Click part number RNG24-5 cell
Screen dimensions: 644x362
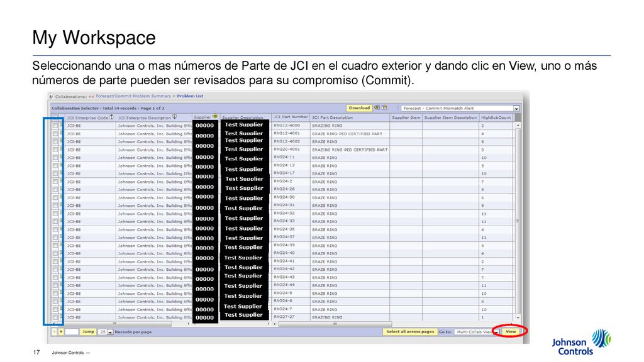pos(282,293)
